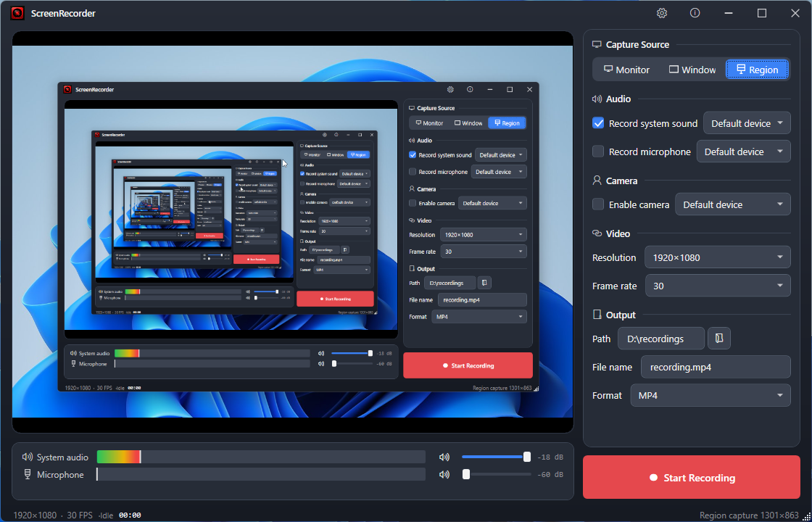Uncheck Record system sound
Viewport: 812px width, 522px height.
tap(598, 123)
